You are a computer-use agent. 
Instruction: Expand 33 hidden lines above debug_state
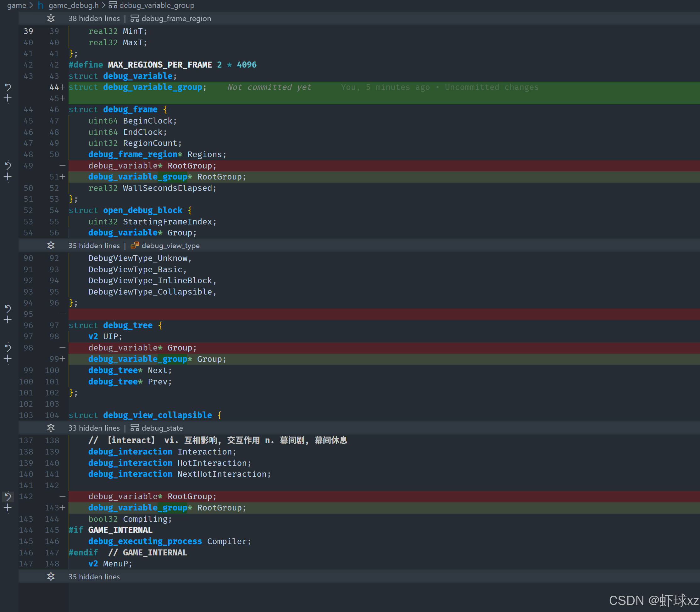(51, 428)
